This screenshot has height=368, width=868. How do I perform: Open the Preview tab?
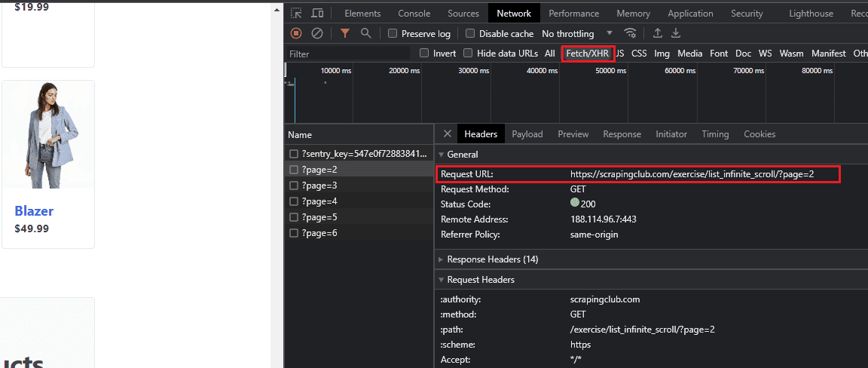pyautogui.click(x=573, y=134)
